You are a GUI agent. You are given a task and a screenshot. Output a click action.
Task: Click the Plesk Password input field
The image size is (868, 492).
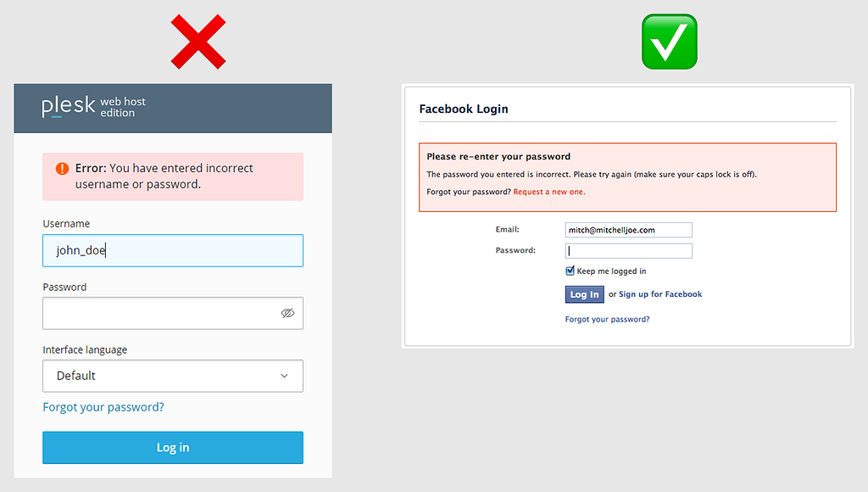point(173,313)
